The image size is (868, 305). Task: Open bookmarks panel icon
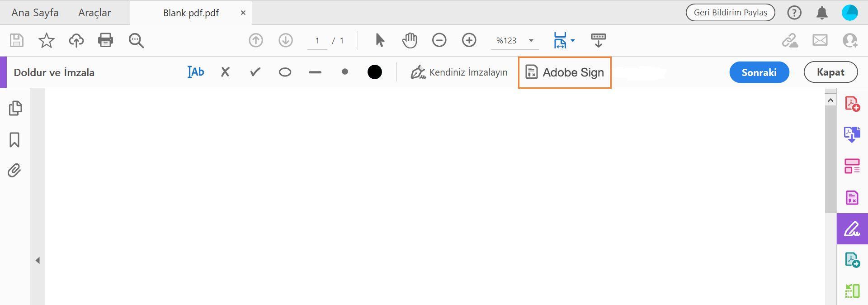14,140
